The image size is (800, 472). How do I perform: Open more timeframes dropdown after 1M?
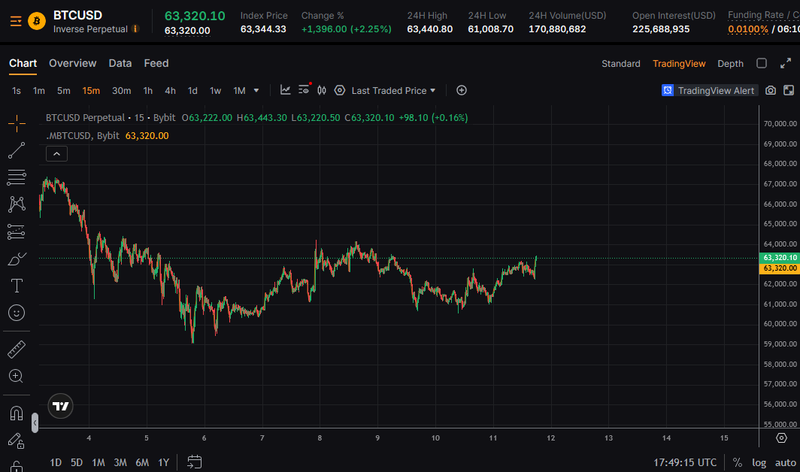point(257,90)
